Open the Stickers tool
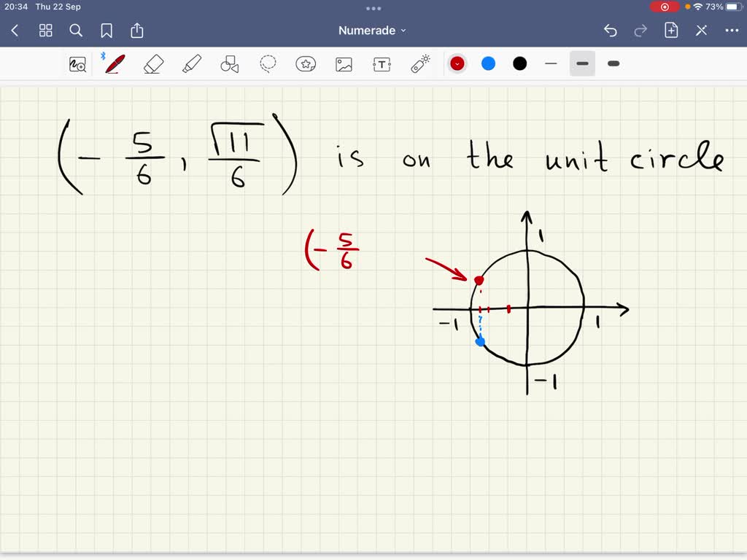 [x=306, y=63]
